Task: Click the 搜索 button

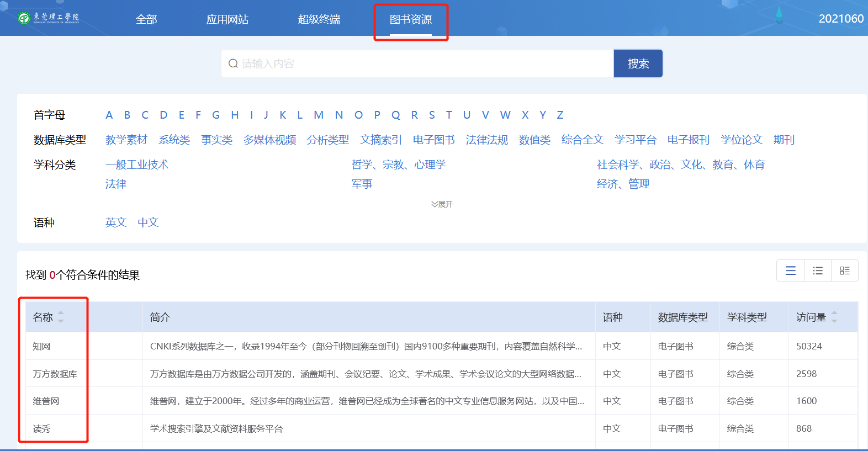Action: pos(638,63)
